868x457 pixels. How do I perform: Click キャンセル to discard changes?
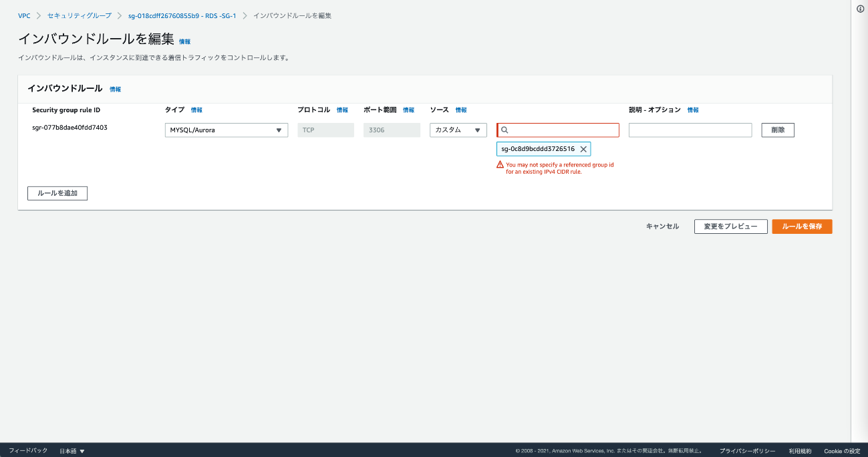coord(662,226)
